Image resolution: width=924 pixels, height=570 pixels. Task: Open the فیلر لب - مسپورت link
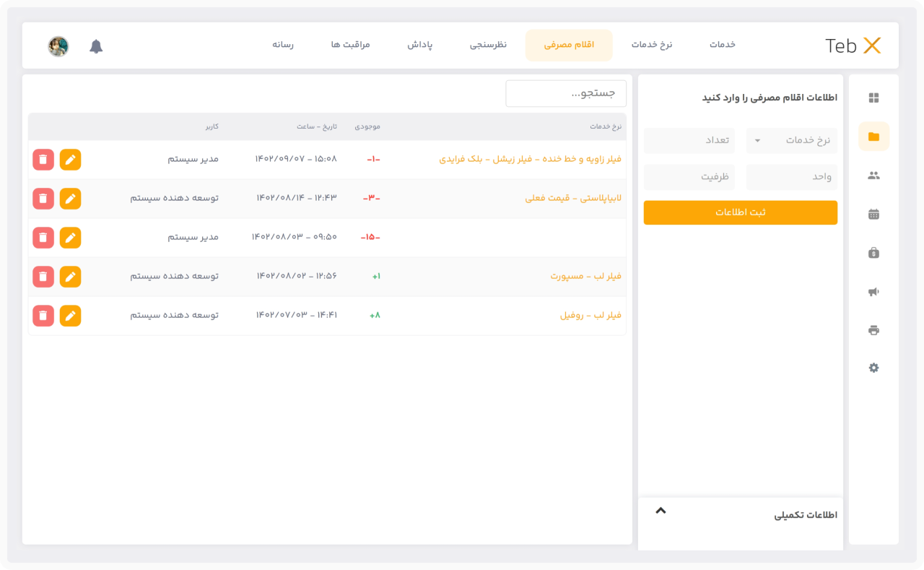[x=585, y=277]
